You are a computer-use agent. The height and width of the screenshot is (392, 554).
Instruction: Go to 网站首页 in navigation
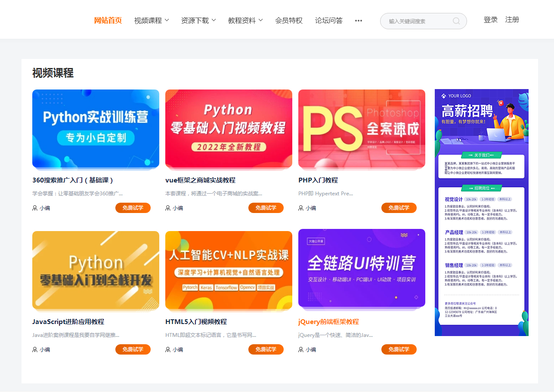click(108, 20)
